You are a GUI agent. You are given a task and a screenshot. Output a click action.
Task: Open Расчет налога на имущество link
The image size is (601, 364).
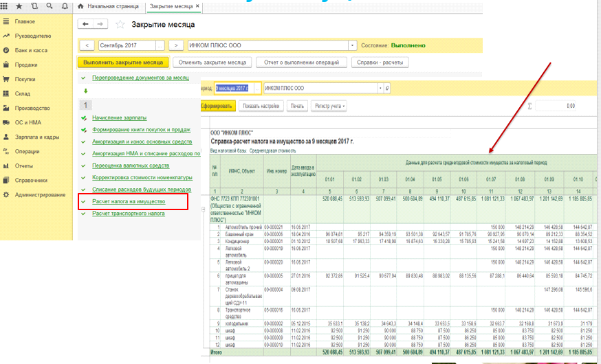point(129,201)
